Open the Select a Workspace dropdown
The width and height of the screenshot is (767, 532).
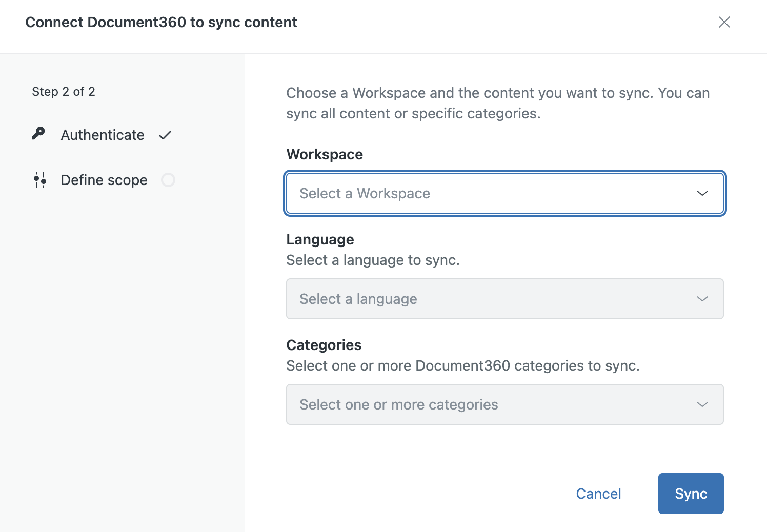pos(492,193)
